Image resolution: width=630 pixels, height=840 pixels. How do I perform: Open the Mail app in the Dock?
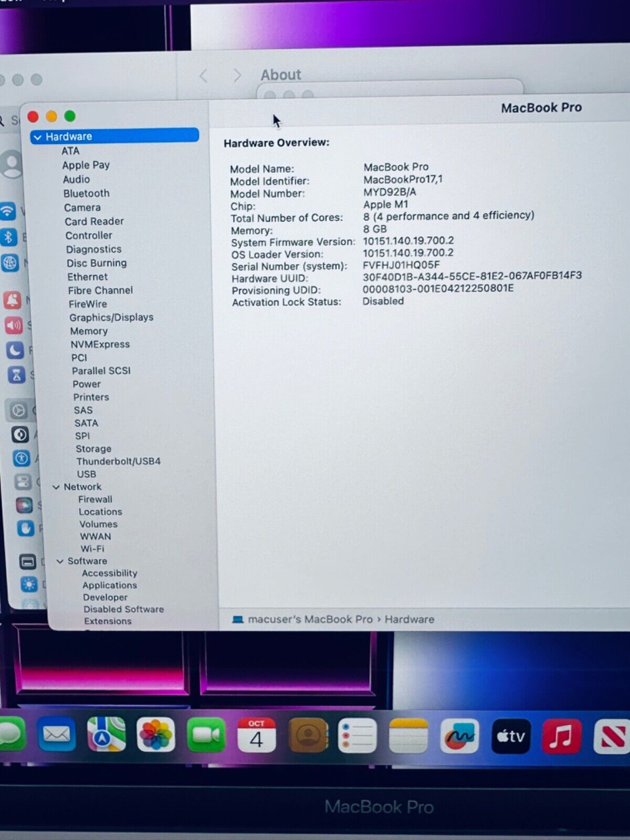coord(57,735)
